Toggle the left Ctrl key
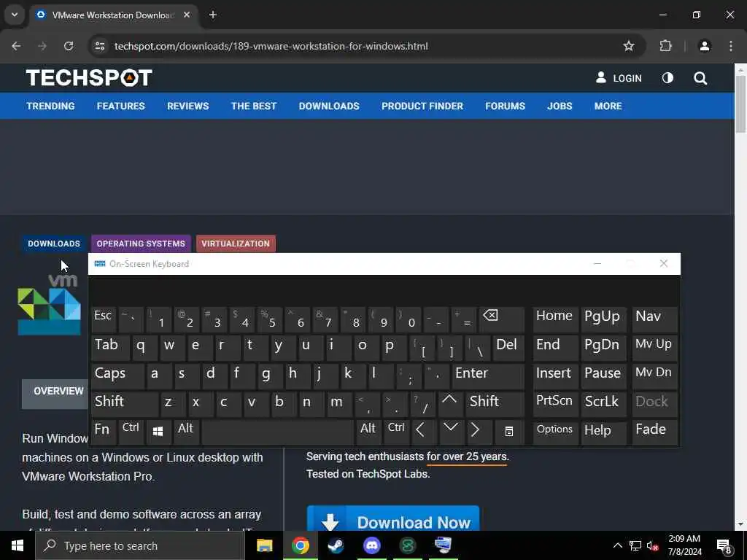This screenshot has width=747, height=560. 131,432
